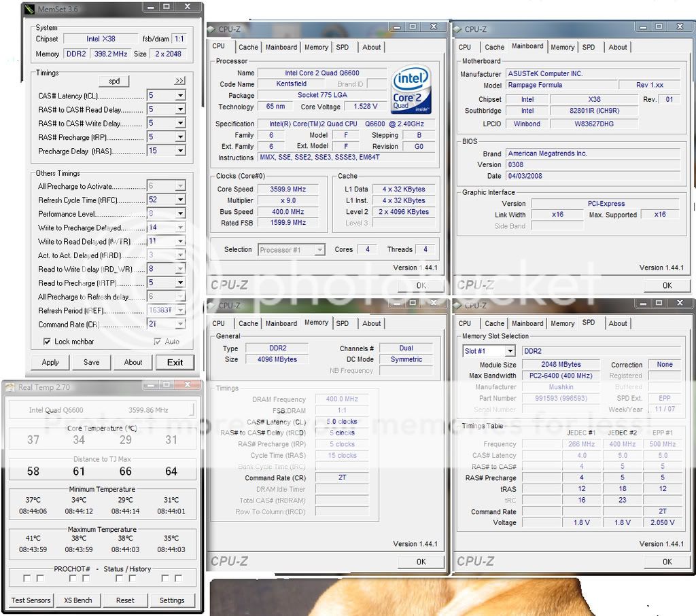Click OK in CPU-Z Memory window

coord(421,562)
